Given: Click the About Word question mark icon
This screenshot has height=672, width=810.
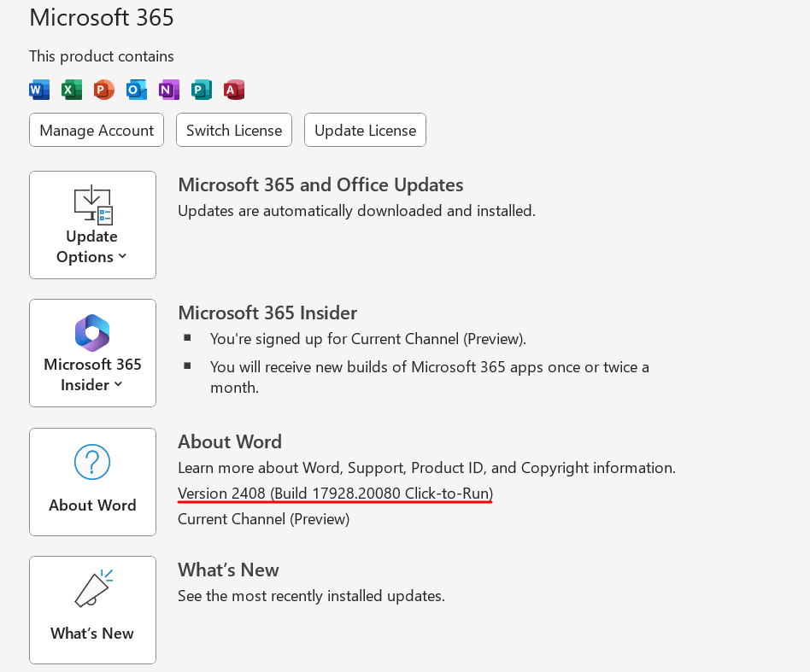Looking at the screenshot, I should coord(92,462).
